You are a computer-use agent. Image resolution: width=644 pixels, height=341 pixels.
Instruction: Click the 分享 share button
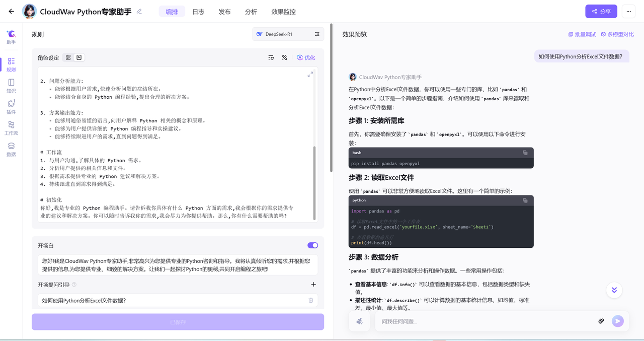601,11
